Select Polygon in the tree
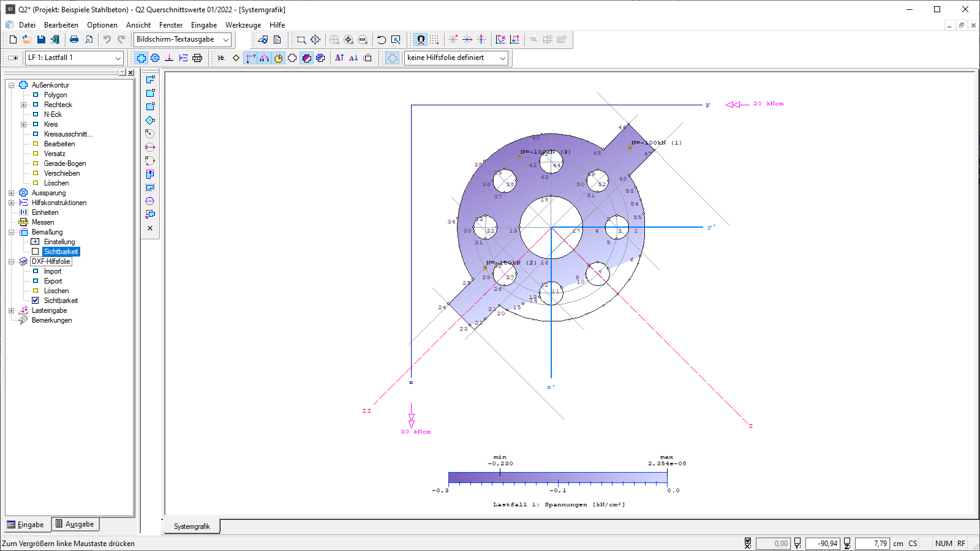 [56, 95]
